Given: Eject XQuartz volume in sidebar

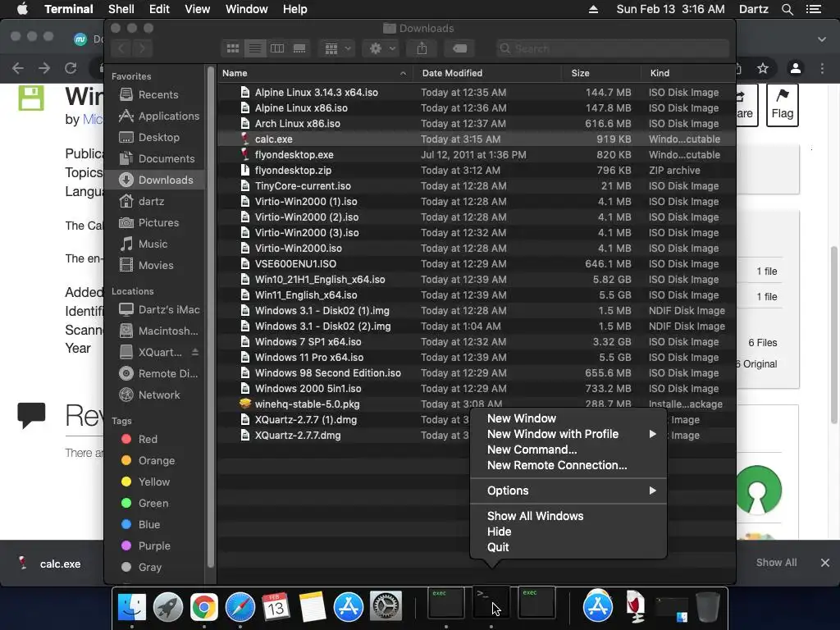Looking at the screenshot, I should (x=195, y=352).
